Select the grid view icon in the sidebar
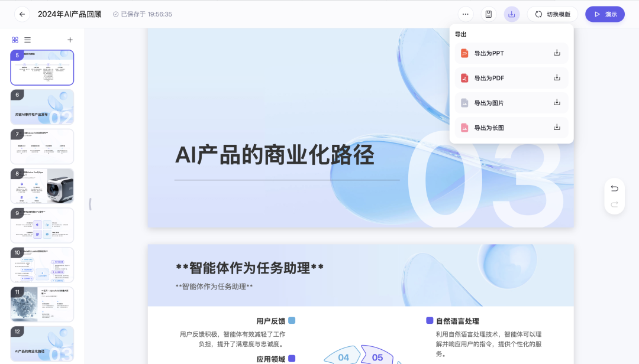Screen dimensions: 639x364 click(x=15, y=40)
